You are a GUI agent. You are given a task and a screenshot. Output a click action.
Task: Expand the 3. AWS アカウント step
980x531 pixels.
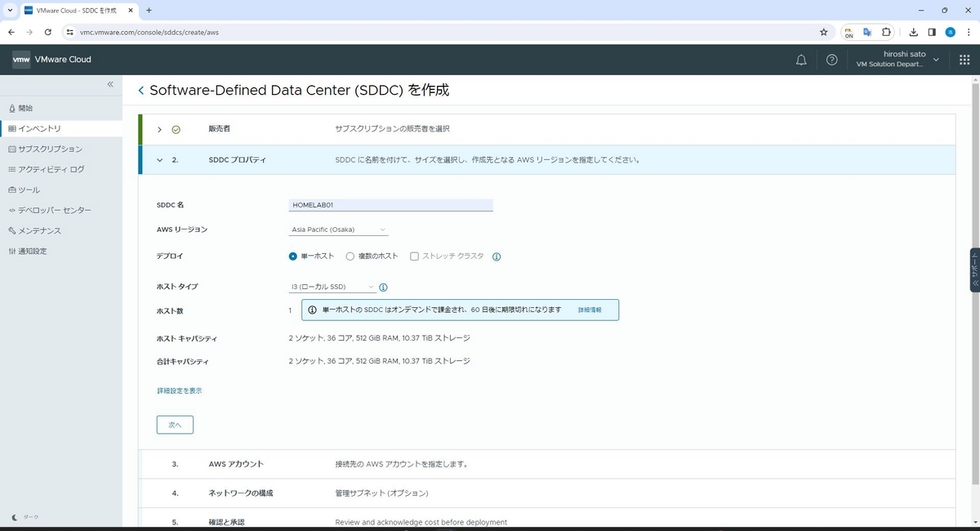tap(547, 464)
